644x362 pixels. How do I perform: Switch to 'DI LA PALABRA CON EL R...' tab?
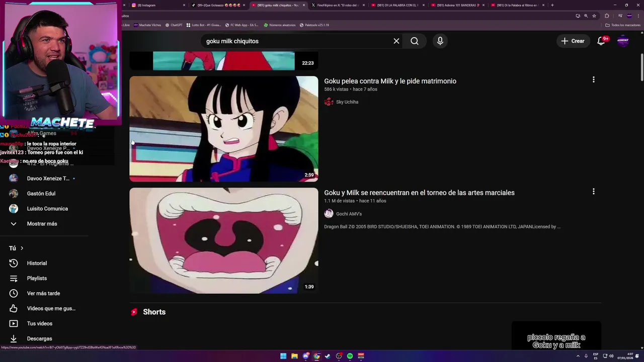397,5
